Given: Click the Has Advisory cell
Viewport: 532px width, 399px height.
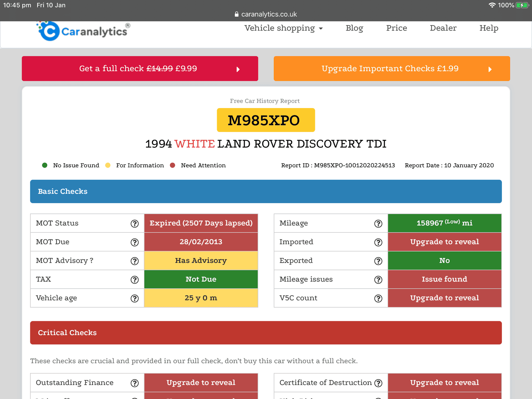Looking at the screenshot, I should click(201, 260).
